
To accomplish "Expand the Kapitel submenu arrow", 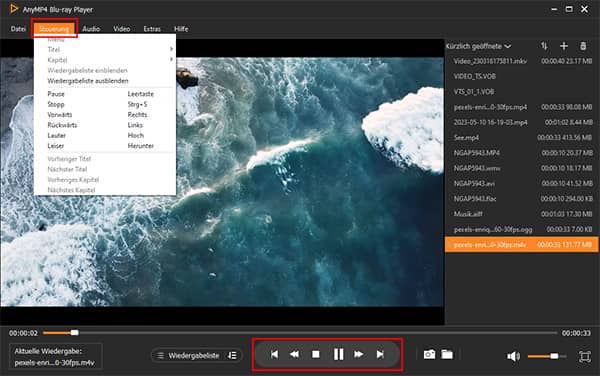I will pos(171,60).
